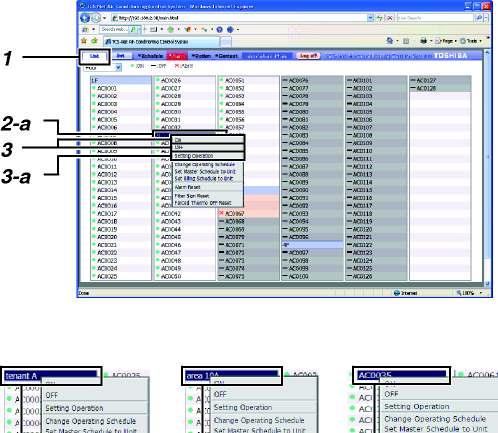Select unit AC0001 in the list
498x433 pixels.
(x=121, y=88)
